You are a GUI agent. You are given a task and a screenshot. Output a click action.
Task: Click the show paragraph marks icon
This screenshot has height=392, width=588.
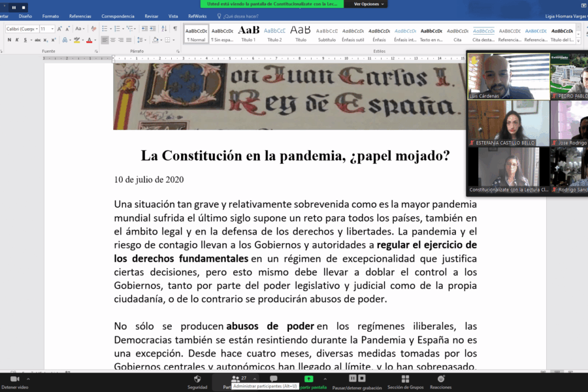[175, 29]
